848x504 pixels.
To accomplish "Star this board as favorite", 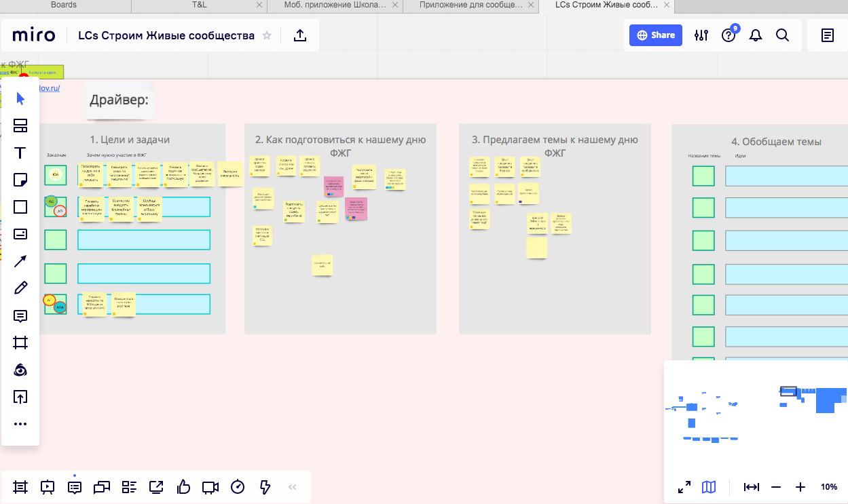I will coord(267,36).
